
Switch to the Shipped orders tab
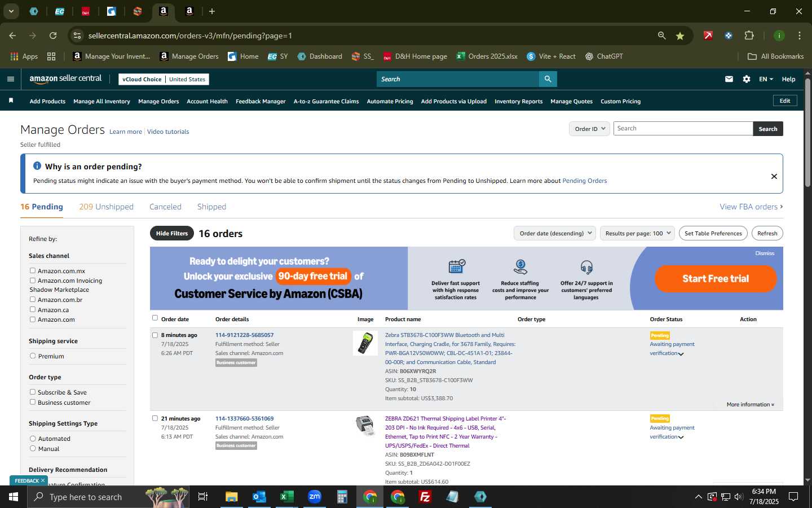coord(211,207)
